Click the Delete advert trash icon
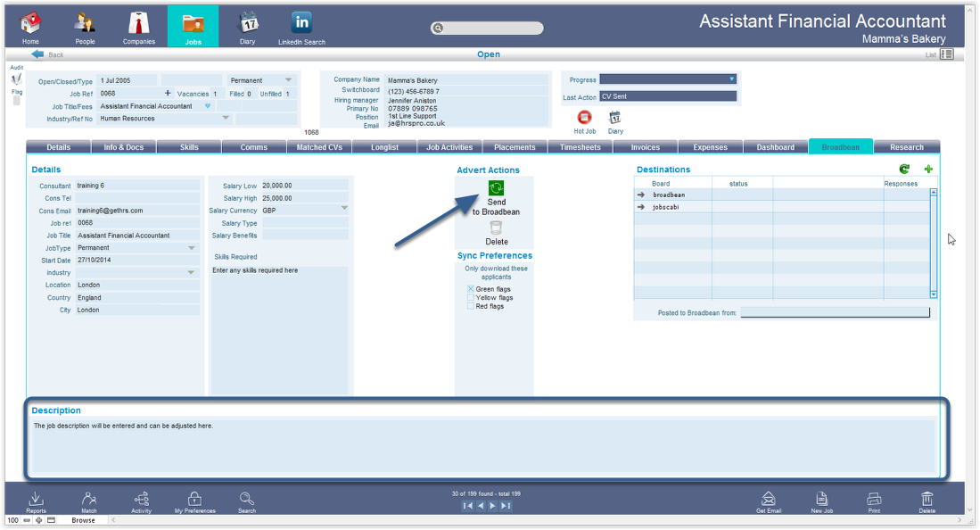 coord(497,228)
